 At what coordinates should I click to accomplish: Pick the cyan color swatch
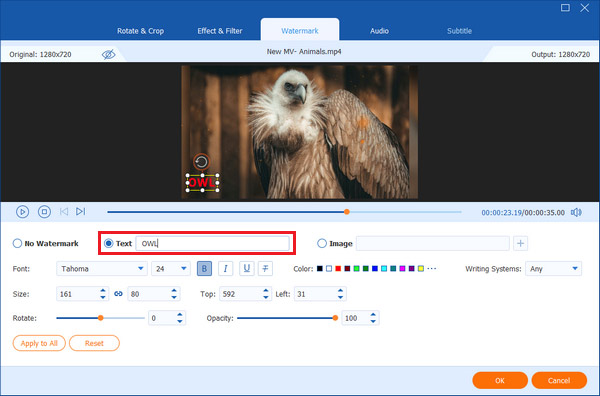[x=384, y=269]
